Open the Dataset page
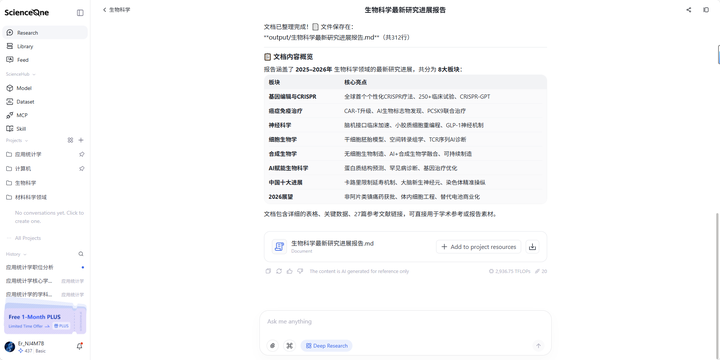720x360 pixels. [45, 102]
